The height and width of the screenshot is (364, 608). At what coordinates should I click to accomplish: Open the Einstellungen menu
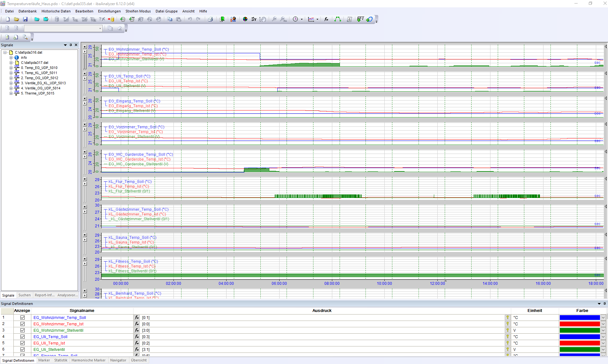pos(109,11)
